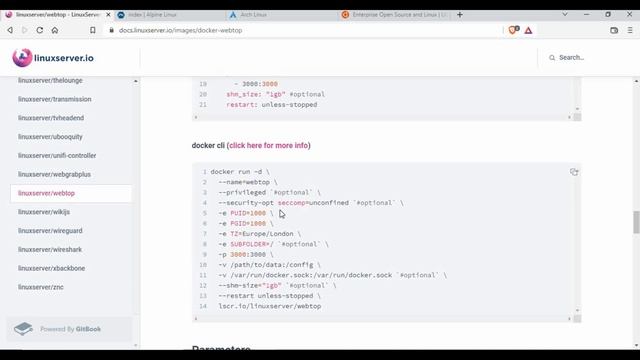640x360 pixels.
Task: Click the 'shm_size' compose line
Action: pyautogui.click(x=276, y=94)
